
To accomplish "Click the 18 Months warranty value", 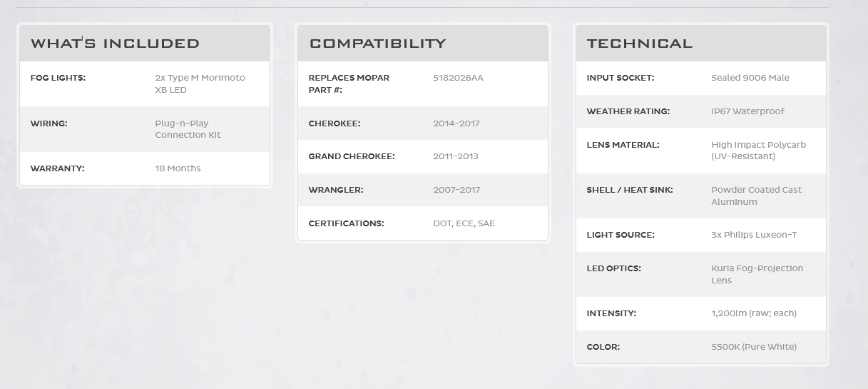I will pos(178,168).
